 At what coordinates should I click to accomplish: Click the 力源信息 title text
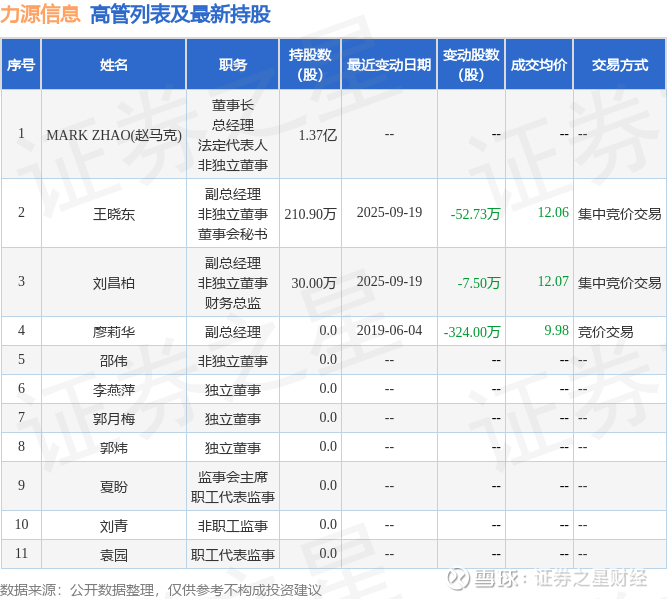40,14
